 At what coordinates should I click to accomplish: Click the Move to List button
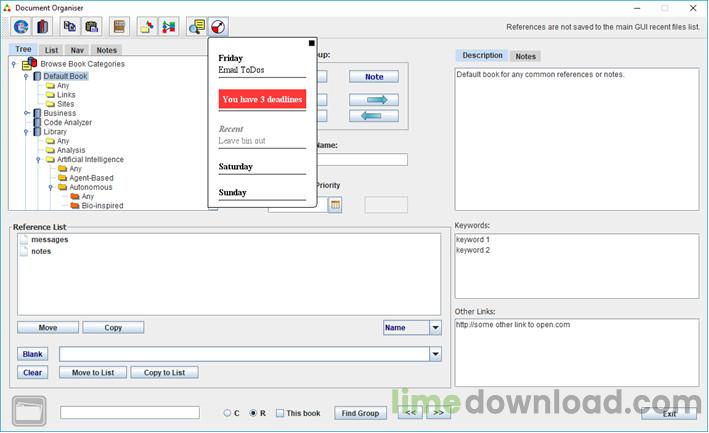pos(93,373)
